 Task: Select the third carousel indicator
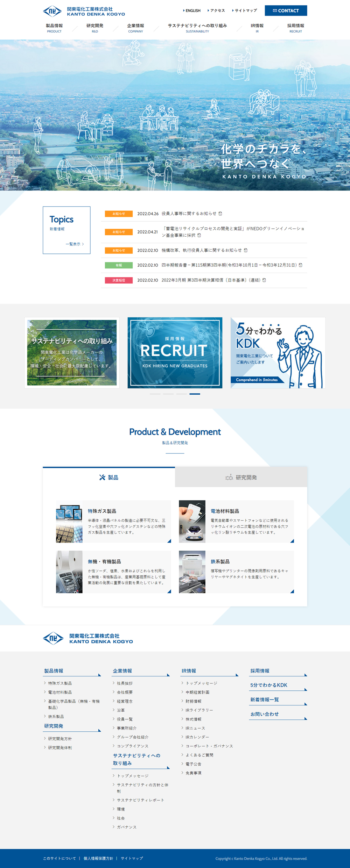182,394
